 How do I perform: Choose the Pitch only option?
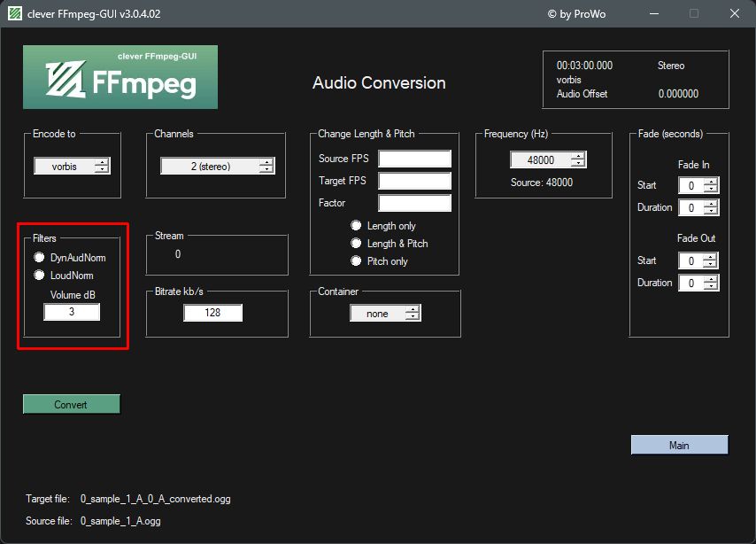click(356, 261)
